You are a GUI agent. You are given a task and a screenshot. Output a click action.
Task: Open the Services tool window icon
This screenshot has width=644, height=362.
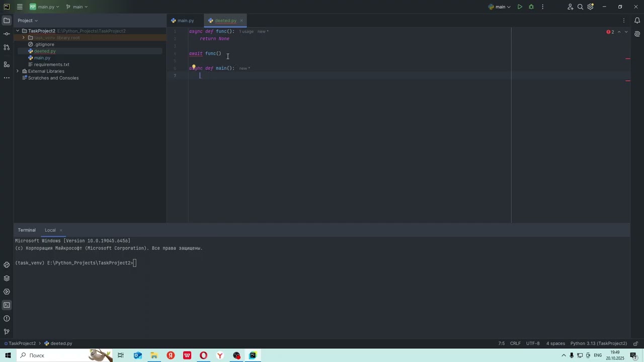7,292
